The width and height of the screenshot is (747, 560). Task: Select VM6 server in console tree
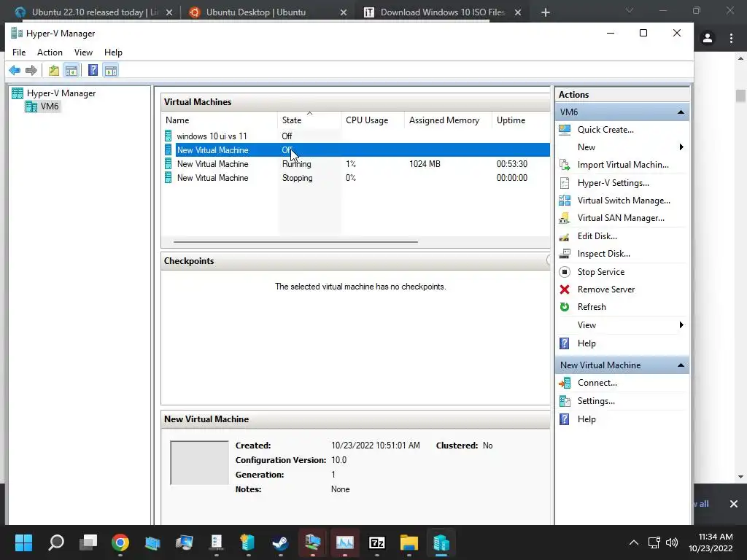(50, 106)
